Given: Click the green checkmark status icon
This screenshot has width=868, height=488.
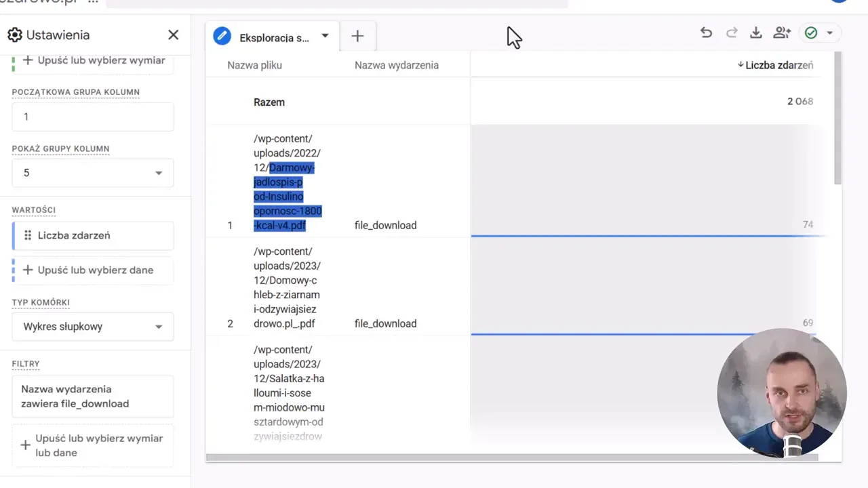Looking at the screenshot, I should click(811, 33).
